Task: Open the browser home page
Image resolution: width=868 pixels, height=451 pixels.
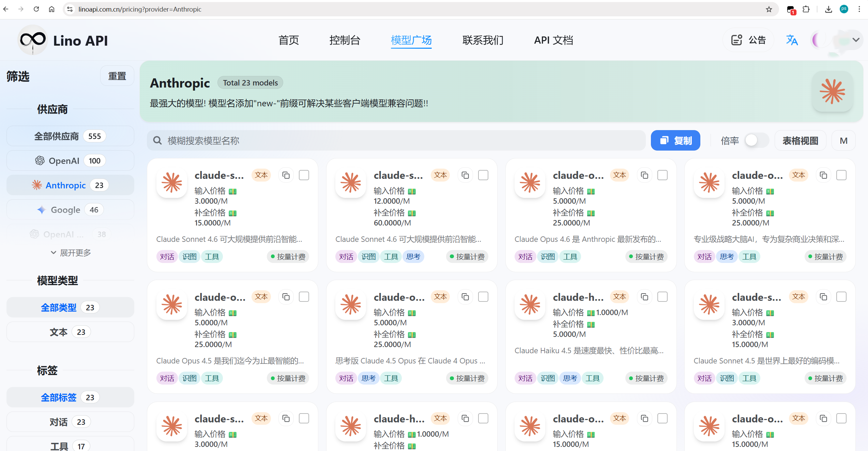Action: coord(51,9)
